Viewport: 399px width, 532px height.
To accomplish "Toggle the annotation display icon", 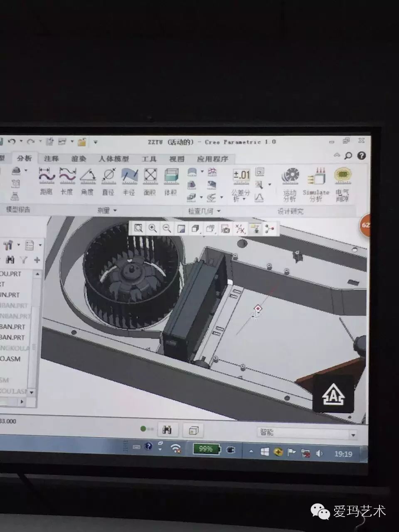I will (x=255, y=229).
